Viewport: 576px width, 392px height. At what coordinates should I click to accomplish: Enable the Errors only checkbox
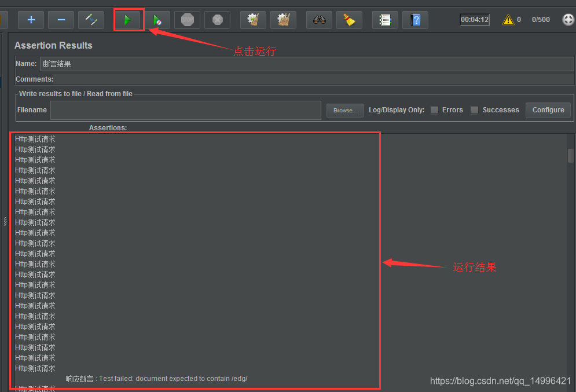tap(434, 110)
